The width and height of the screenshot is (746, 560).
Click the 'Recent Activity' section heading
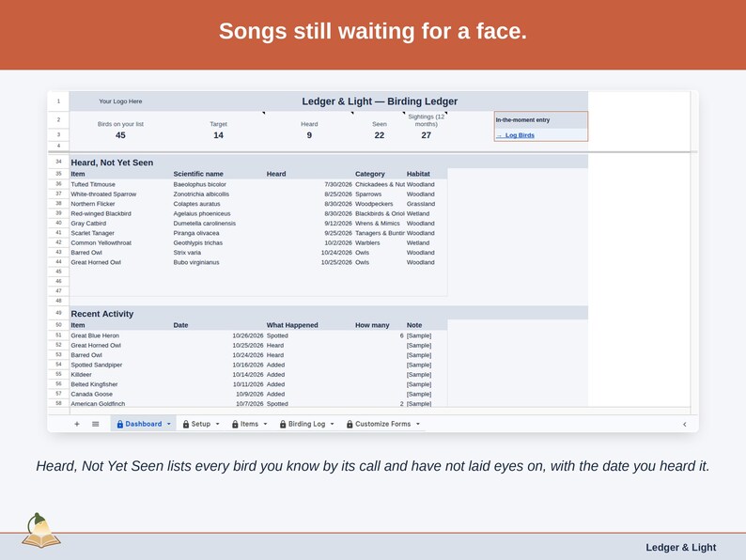tap(101, 314)
